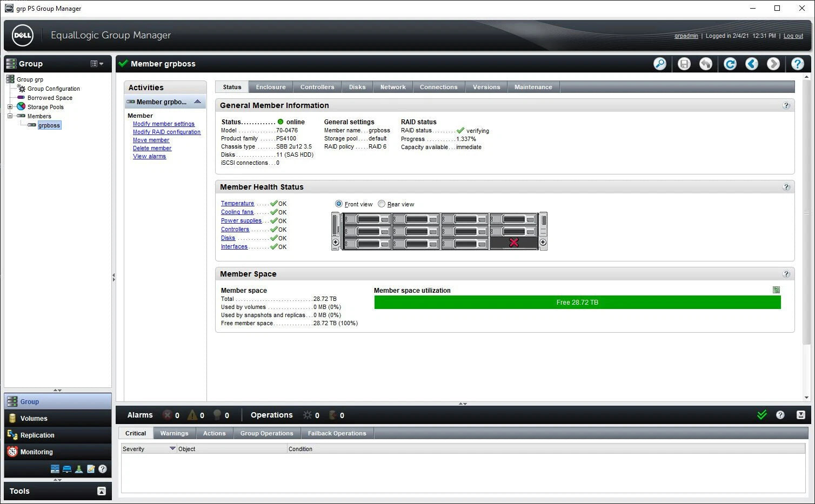Click the red critical alarms icon in the Alarms bar

[168, 415]
